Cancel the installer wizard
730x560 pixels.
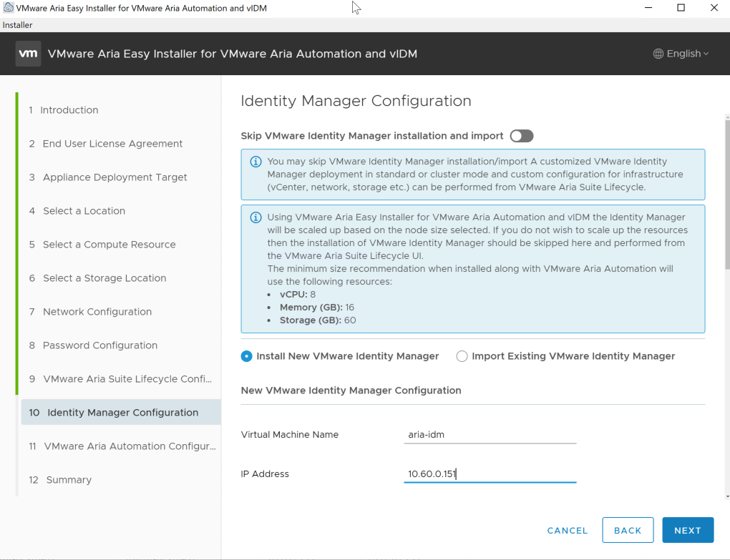(x=567, y=531)
